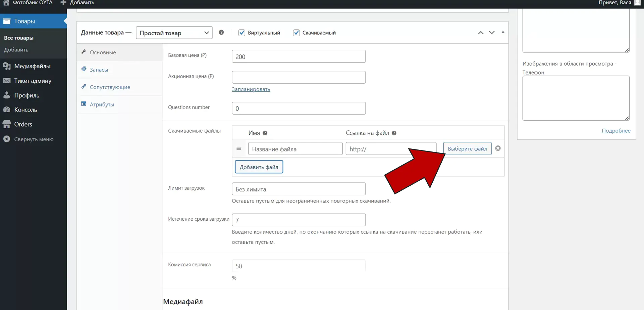Focus the Телефон images textarea

[576, 98]
